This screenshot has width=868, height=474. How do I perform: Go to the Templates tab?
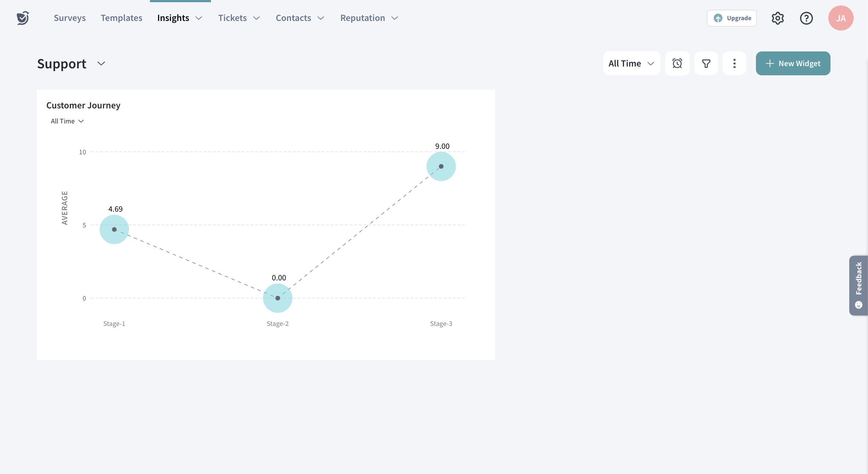(121, 18)
